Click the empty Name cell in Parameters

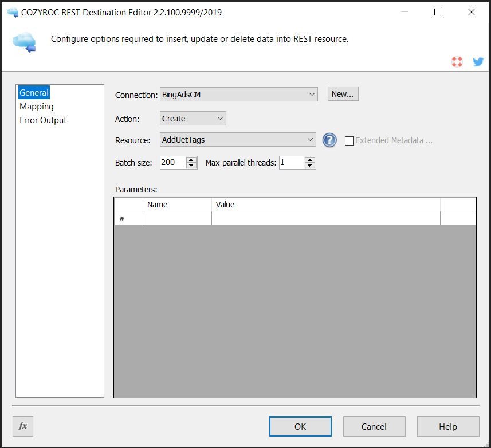177,218
